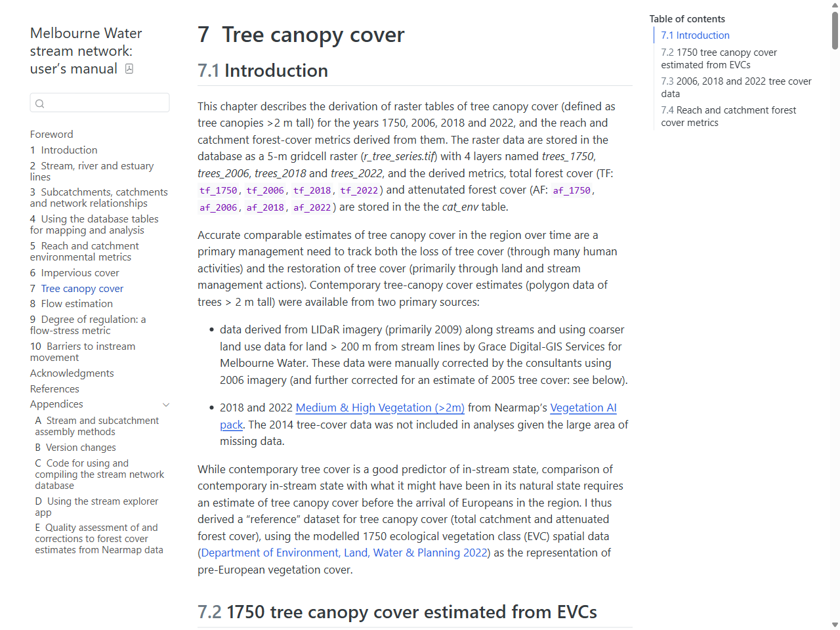840x630 pixels.
Task: Click "7.1 Introduction" in the table of contents
Action: (x=695, y=35)
